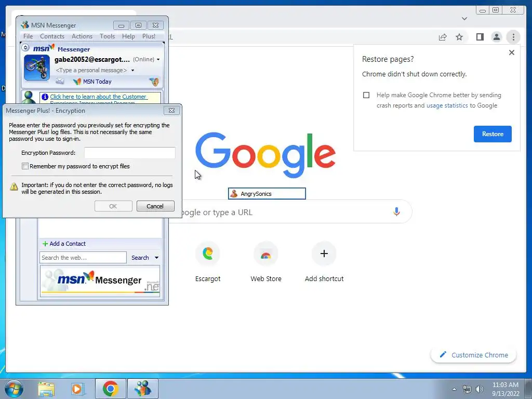Click the Google logo
Screen dimensions: 532x399
point(265,155)
